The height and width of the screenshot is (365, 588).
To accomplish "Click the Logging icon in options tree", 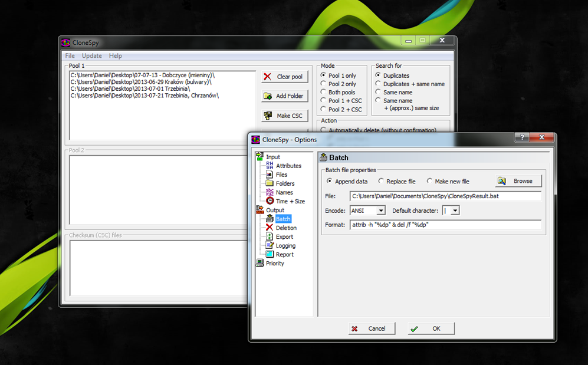I will [x=270, y=245].
